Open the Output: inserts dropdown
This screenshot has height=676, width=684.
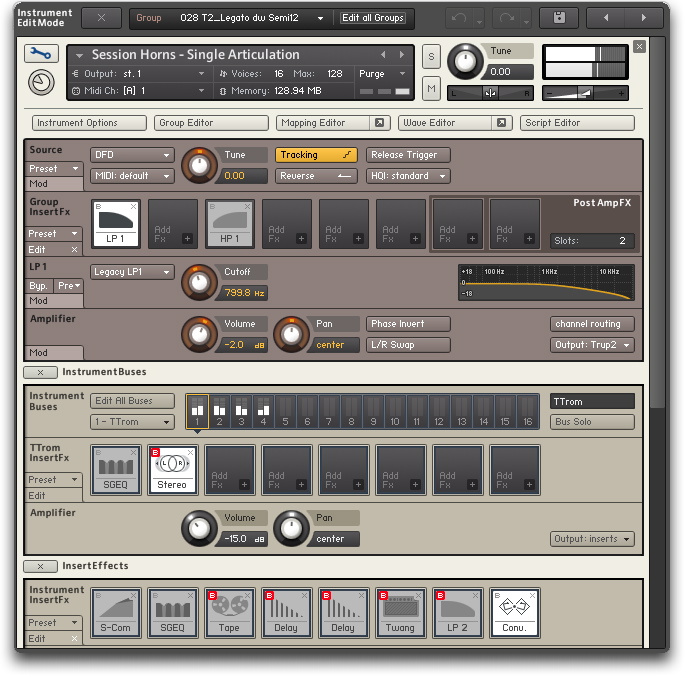(x=592, y=539)
